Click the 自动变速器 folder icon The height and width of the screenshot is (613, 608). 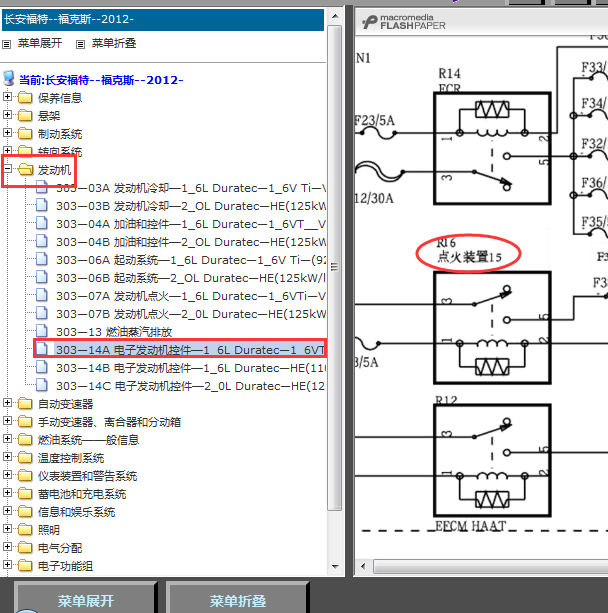click(25, 403)
